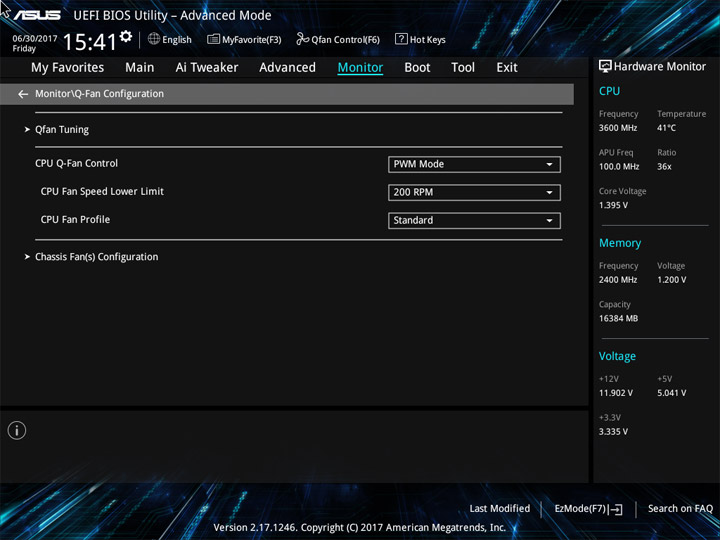The image size is (720, 540).
Task: Click the globe language icon
Action: (154, 39)
